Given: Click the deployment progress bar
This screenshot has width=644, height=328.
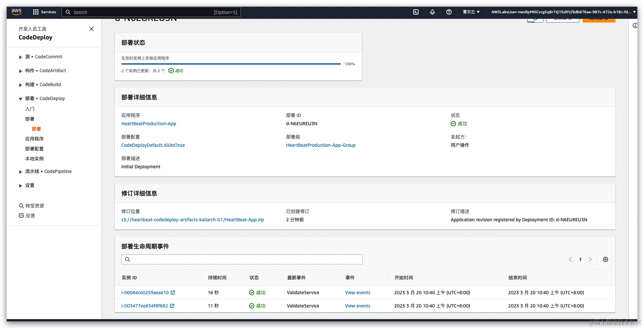Looking at the screenshot, I should coord(231,64).
